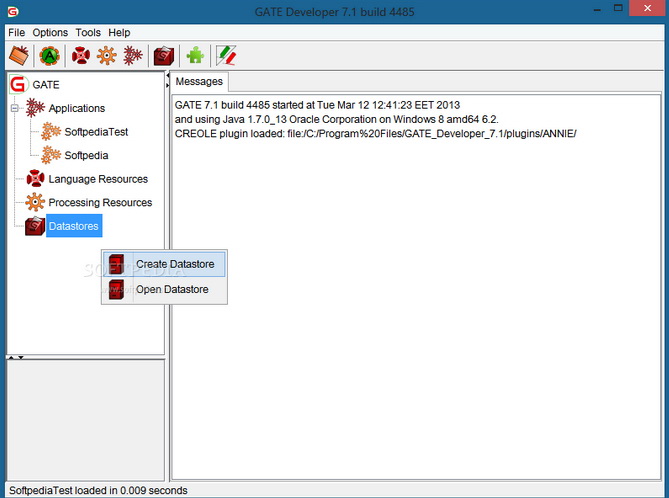
Task: Click the Language Resources node icon
Action: coord(35,178)
